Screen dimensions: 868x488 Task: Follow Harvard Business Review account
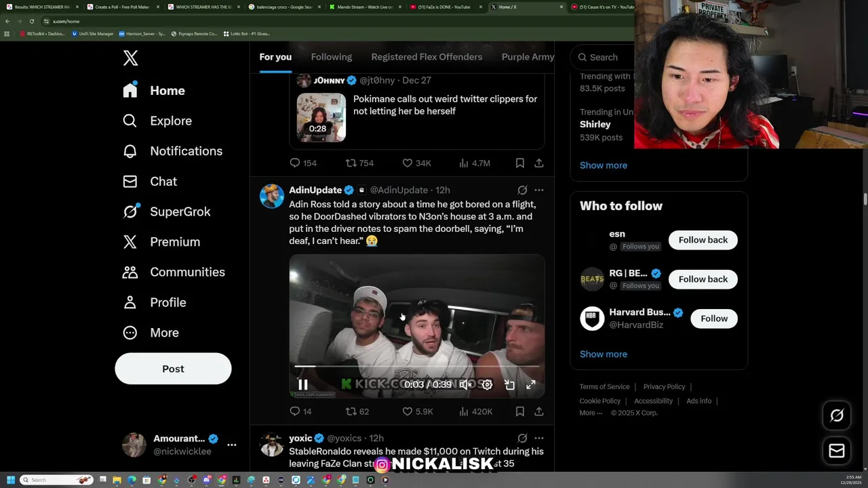coord(714,319)
